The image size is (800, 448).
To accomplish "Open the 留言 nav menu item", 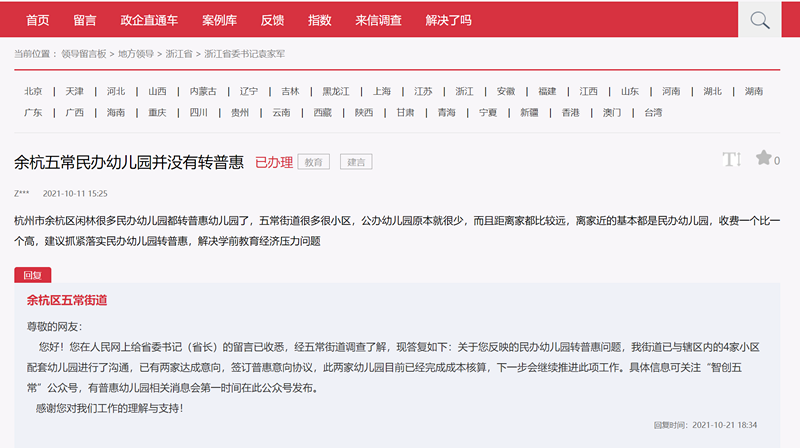I will click(x=85, y=20).
